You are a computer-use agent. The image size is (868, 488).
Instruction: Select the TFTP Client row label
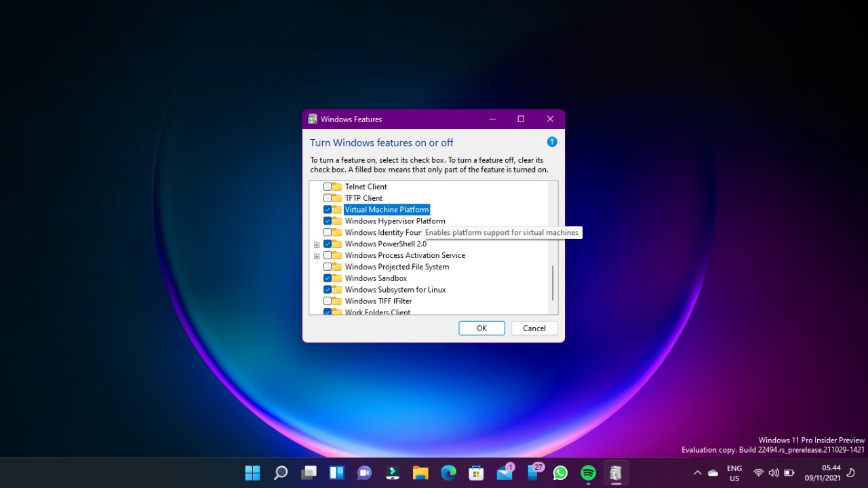(x=363, y=198)
